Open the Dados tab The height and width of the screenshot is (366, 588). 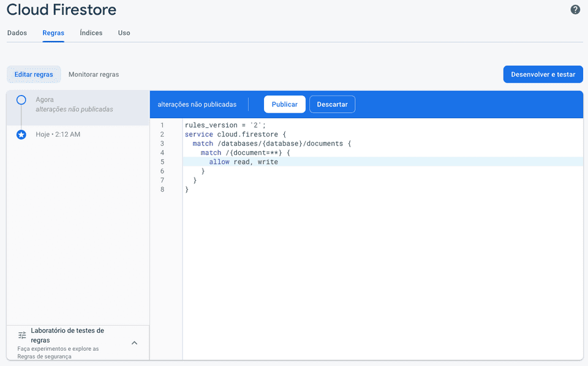coord(17,33)
